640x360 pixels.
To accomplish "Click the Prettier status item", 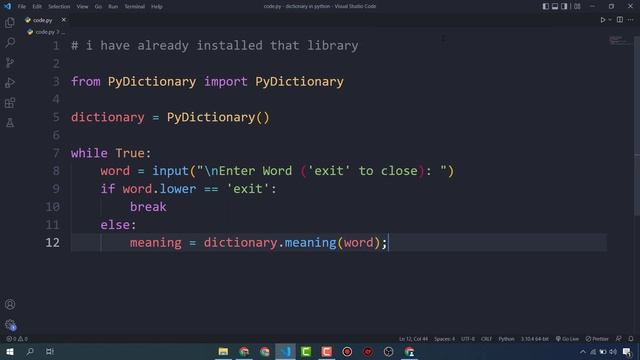I will pos(597,339).
